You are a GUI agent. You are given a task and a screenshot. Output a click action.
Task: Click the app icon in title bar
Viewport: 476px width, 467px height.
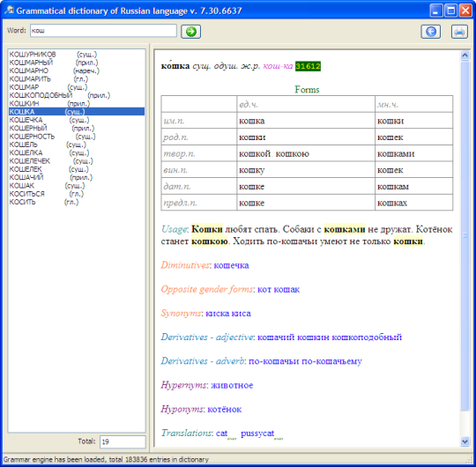[x=9, y=11]
